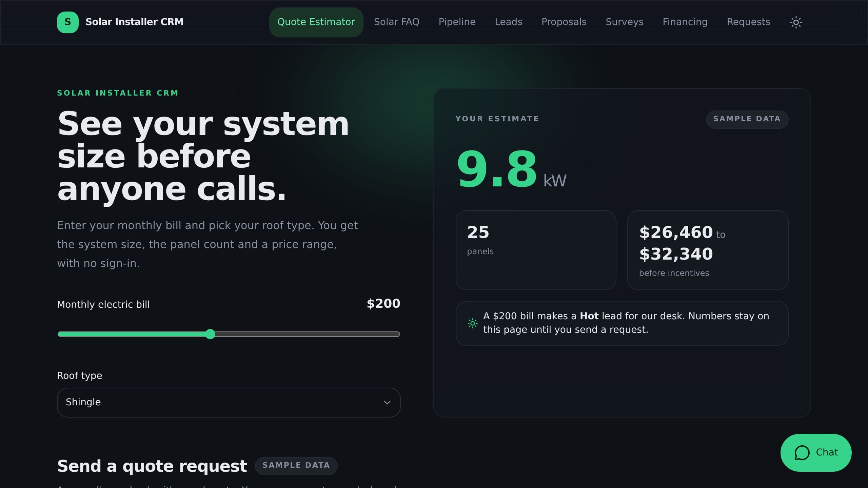Click the 9.8 kW estimate figure
This screenshot has width=868, height=488.
(511, 169)
